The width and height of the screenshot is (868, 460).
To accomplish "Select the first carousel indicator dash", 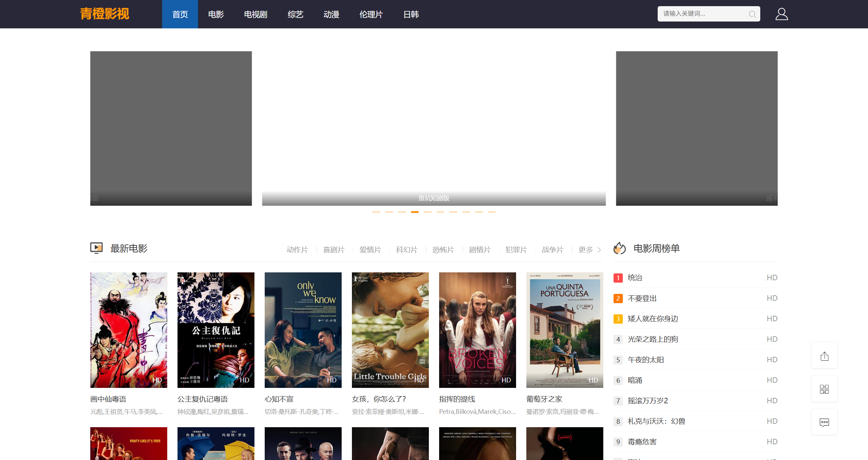I will (376, 212).
